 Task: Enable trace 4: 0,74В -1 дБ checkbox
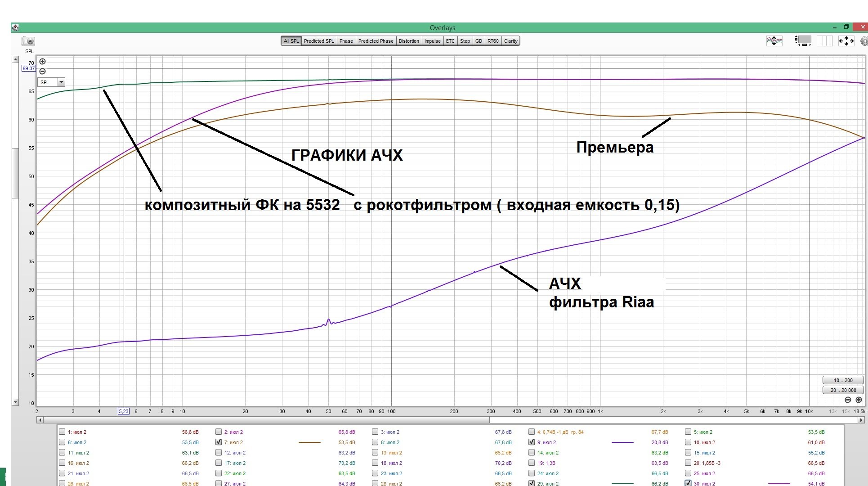pyautogui.click(x=532, y=432)
